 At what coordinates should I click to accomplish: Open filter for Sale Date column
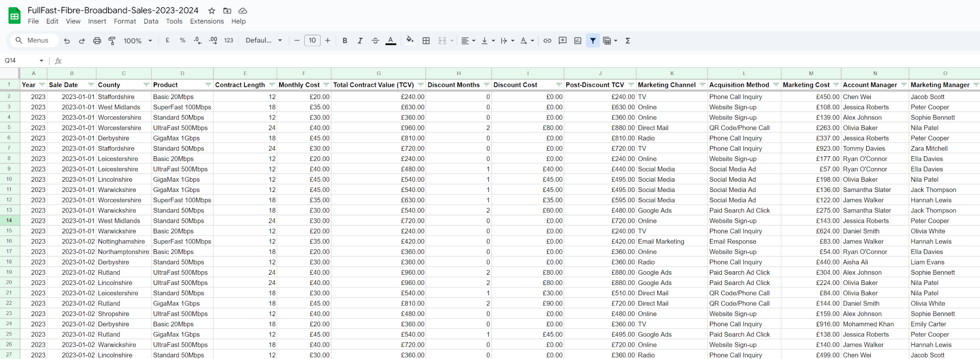point(91,85)
